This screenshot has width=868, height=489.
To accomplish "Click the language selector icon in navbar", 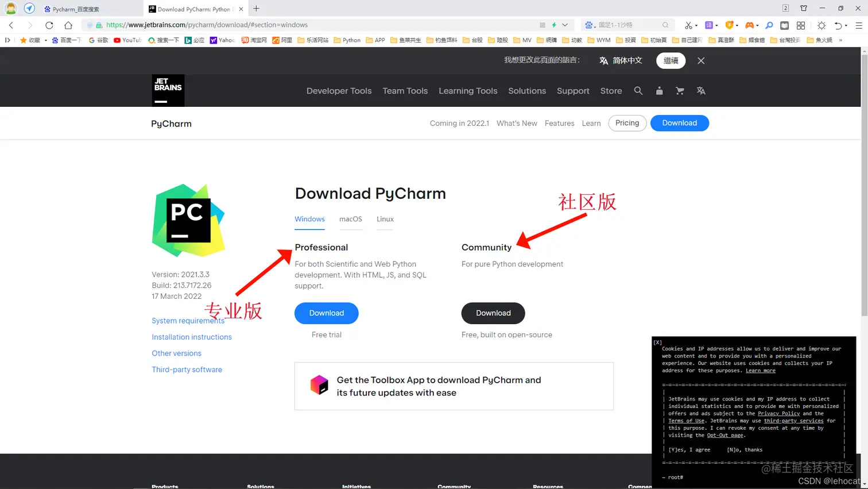I will point(701,91).
